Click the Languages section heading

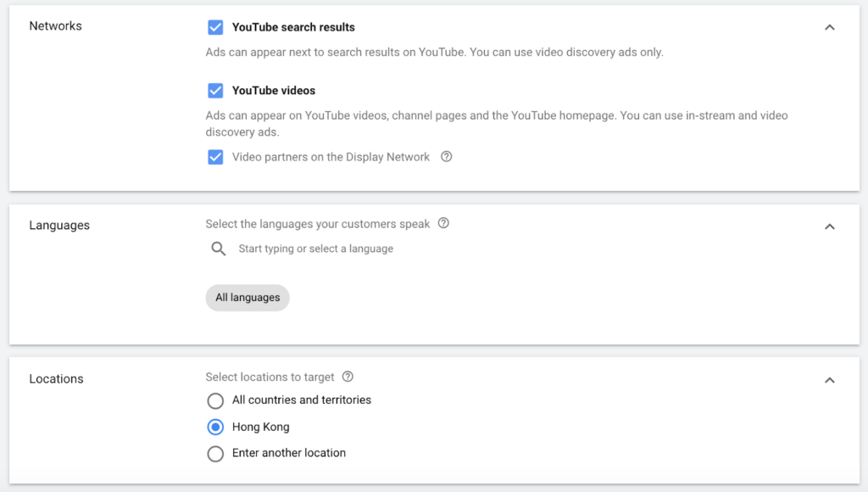click(59, 225)
